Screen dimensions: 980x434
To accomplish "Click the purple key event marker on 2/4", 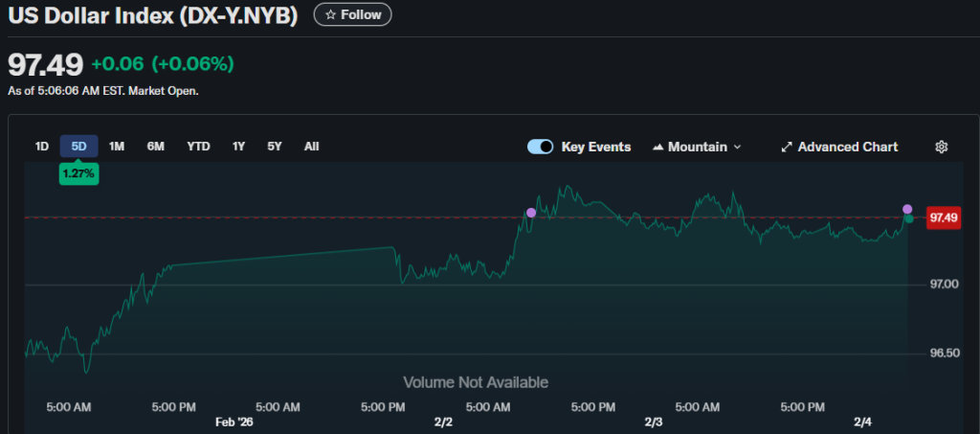I will point(907,209).
